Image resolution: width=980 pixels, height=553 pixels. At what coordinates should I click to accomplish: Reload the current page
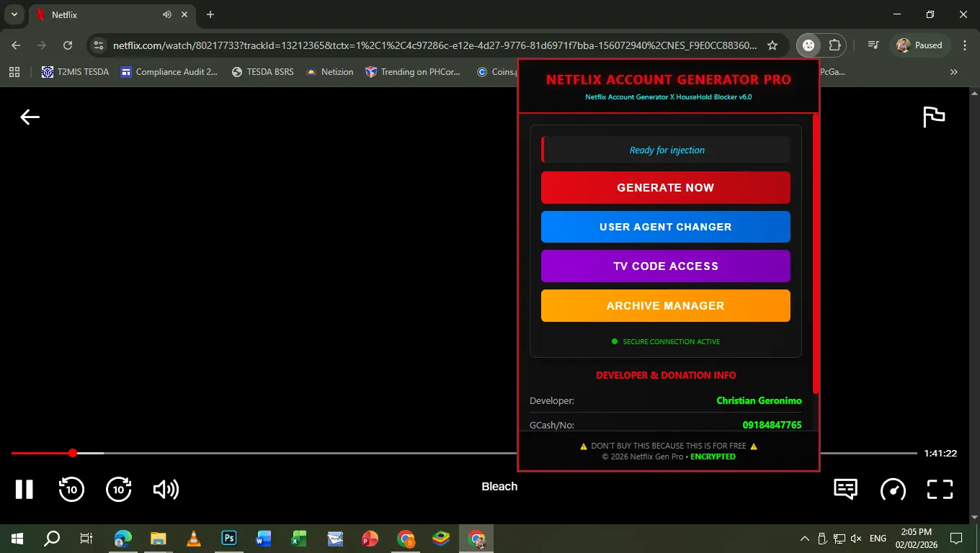[68, 45]
